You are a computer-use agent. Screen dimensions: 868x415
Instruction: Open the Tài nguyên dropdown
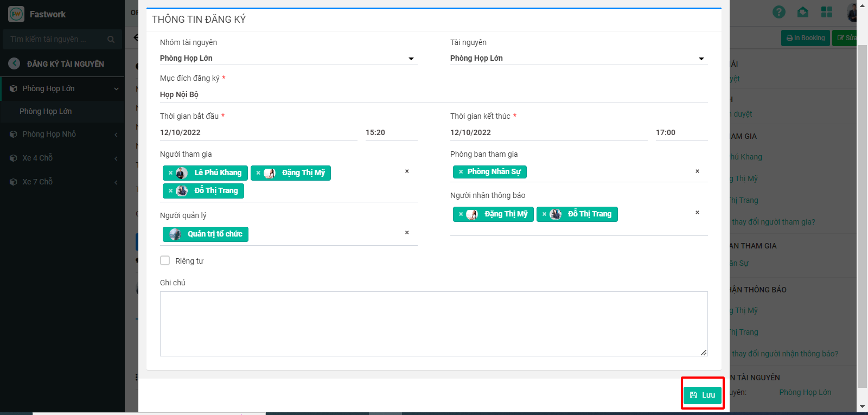[578, 59]
